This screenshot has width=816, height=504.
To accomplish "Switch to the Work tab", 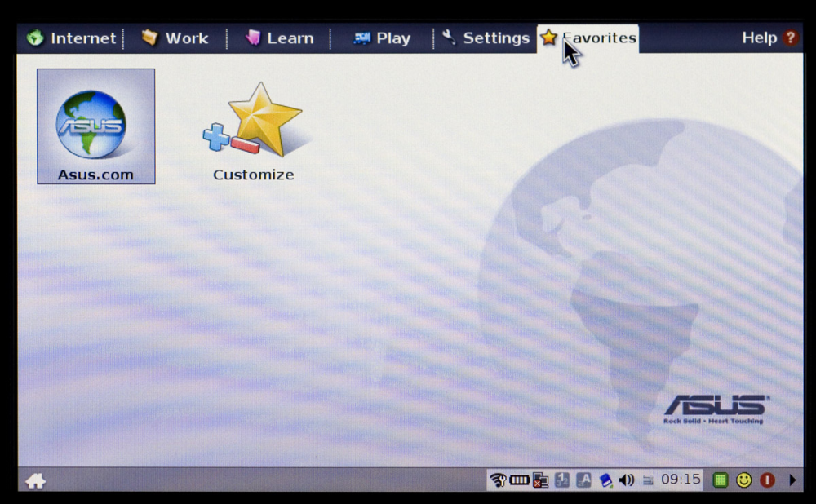I will pos(175,38).
